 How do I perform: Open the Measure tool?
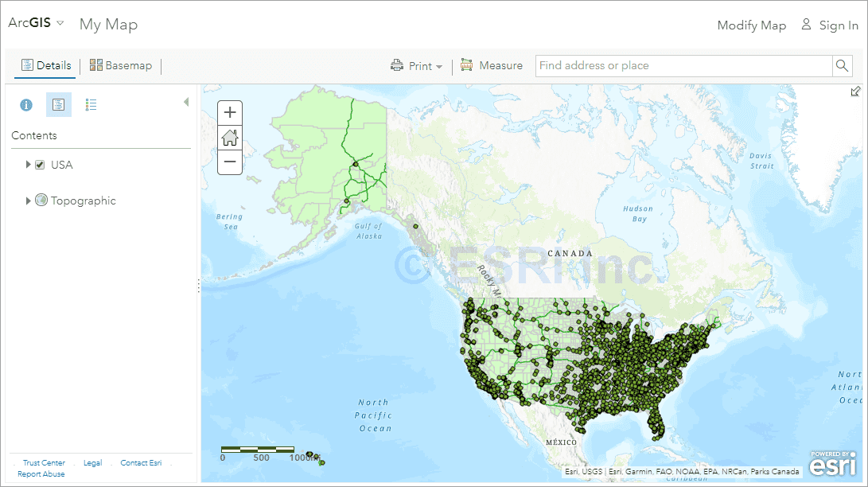pyautogui.click(x=492, y=65)
